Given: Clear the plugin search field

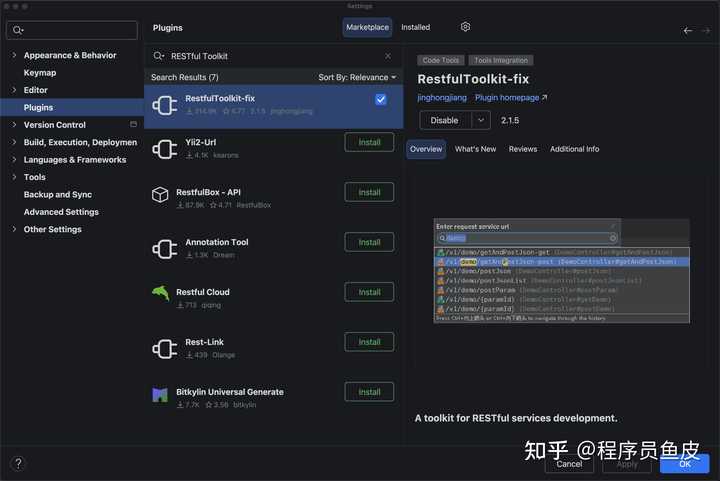Looking at the screenshot, I should point(388,56).
